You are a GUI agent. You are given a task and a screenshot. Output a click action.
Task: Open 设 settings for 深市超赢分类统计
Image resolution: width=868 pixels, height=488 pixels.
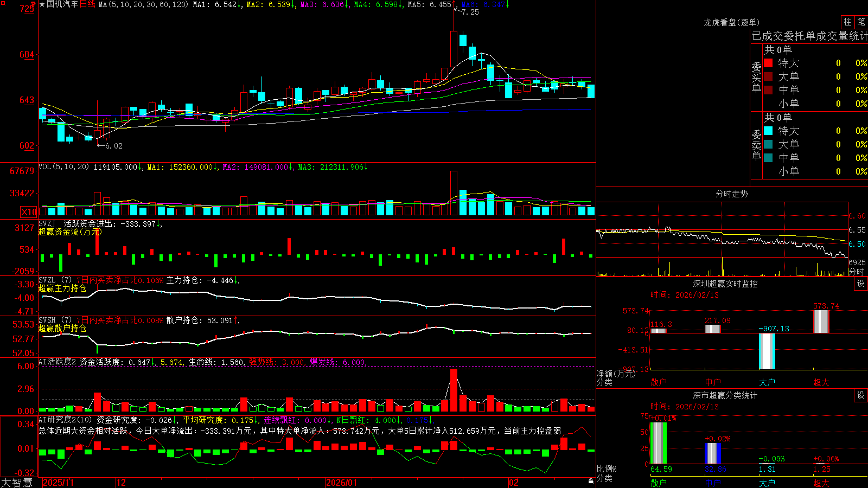coord(860,395)
